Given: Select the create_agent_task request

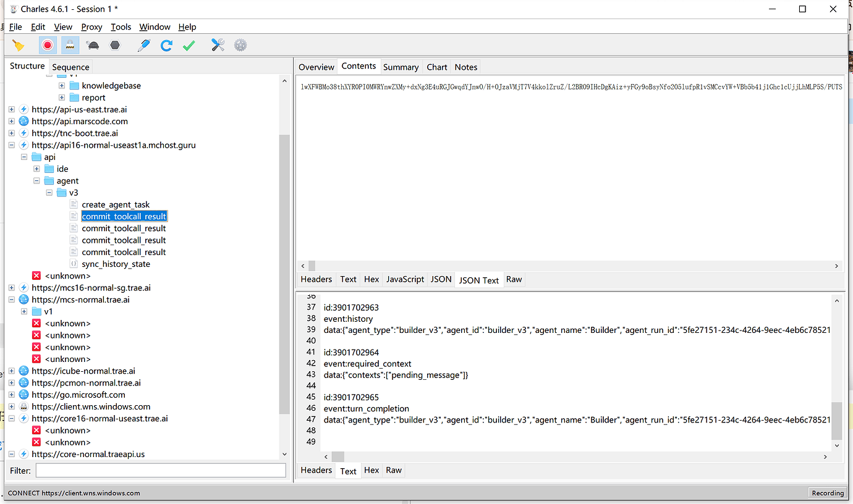Looking at the screenshot, I should pyautogui.click(x=116, y=204).
